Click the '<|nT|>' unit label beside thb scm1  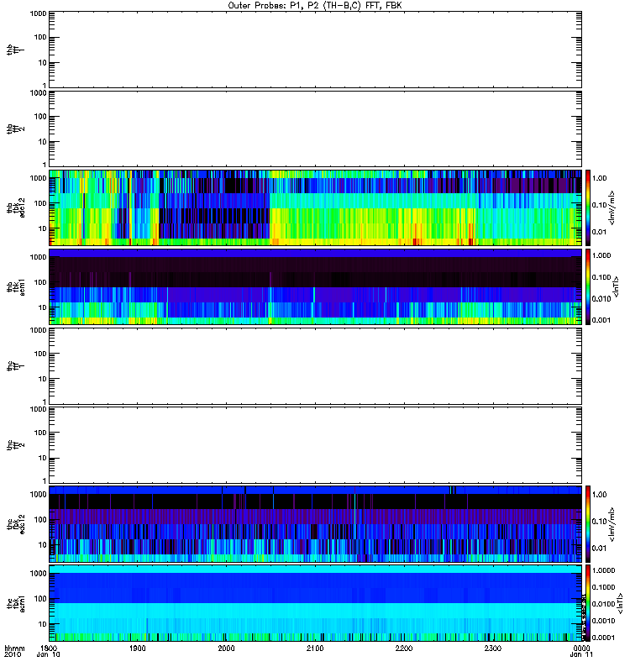[x=617, y=287]
